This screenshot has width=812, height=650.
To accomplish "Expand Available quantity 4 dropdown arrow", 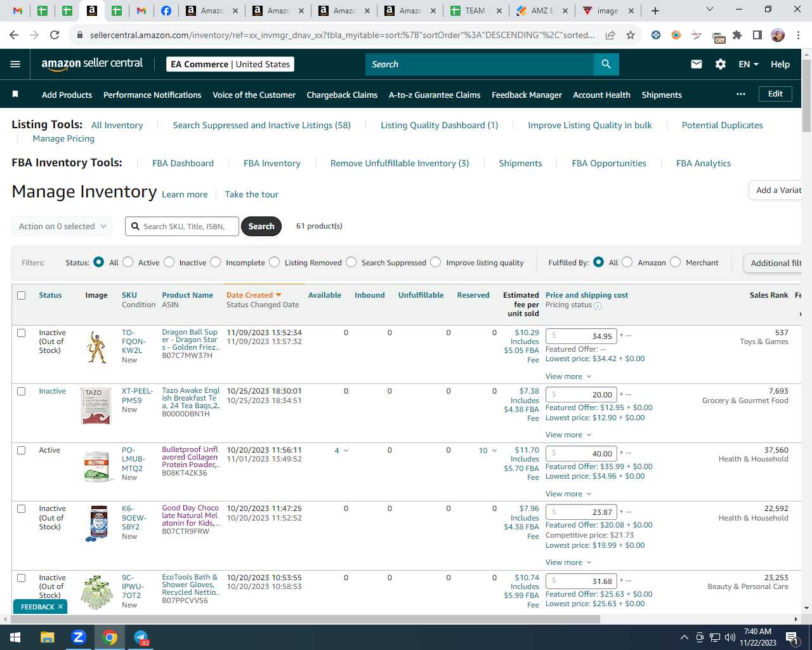I will pos(346,451).
